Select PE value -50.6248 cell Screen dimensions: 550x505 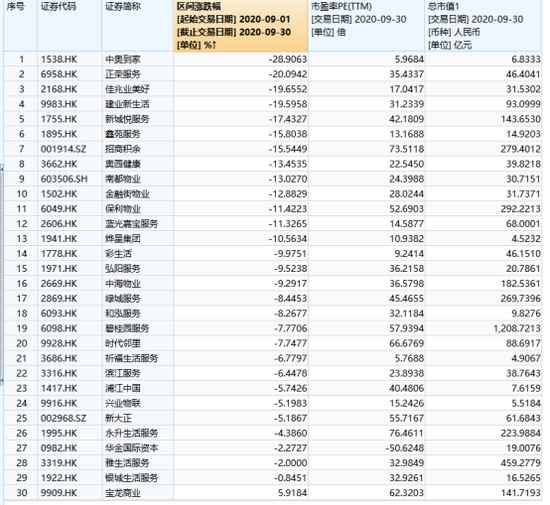pos(404,448)
